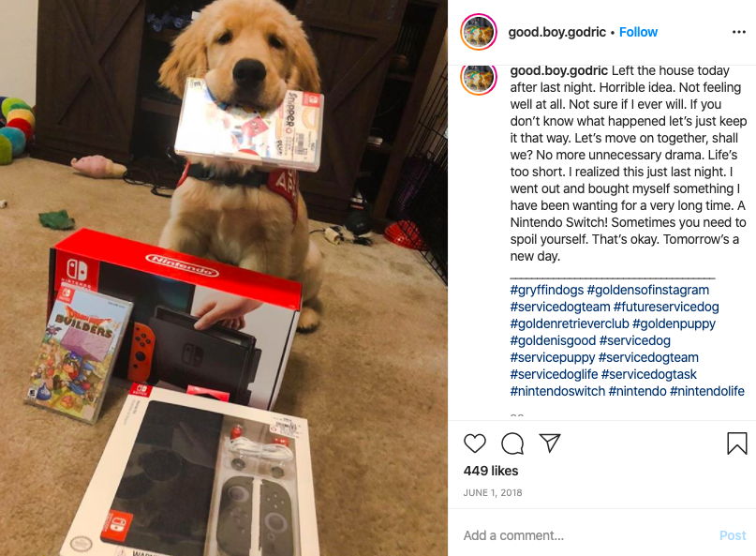Viewport: 756px width, 556px height.
Task: Open the caption author username link
Action: pos(559,70)
